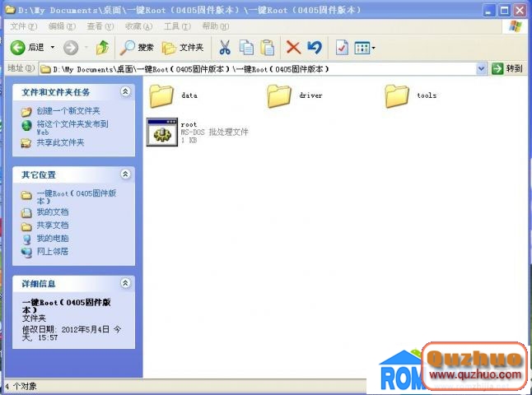Click the new folder icon in tasks
The height and width of the screenshot is (395, 532).
(26, 112)
